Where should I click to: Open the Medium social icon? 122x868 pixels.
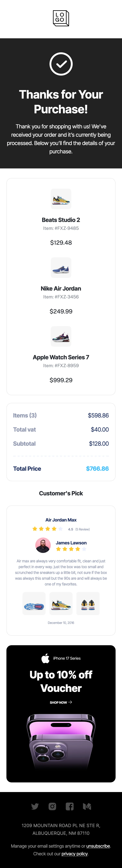pyautogui.click(x=87, y=806)
